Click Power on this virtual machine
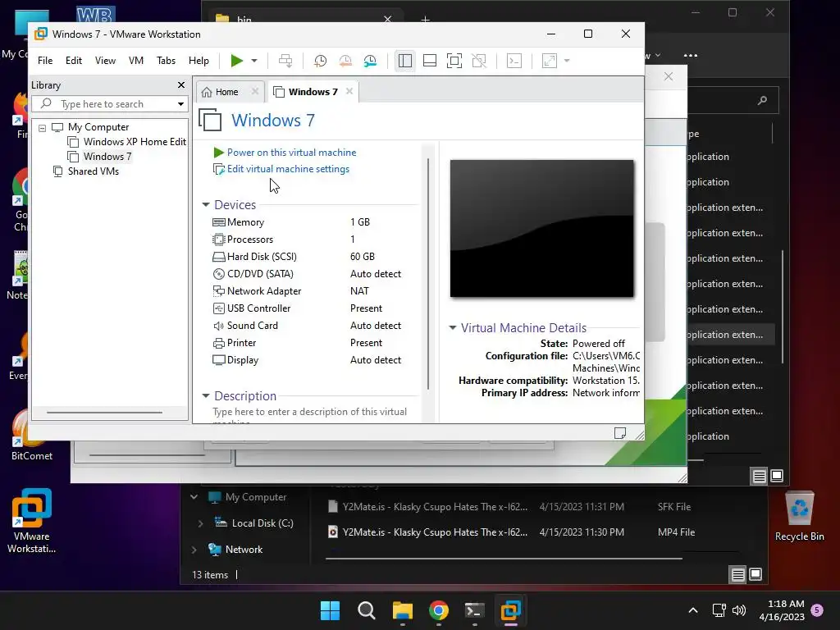 [285, 153]
